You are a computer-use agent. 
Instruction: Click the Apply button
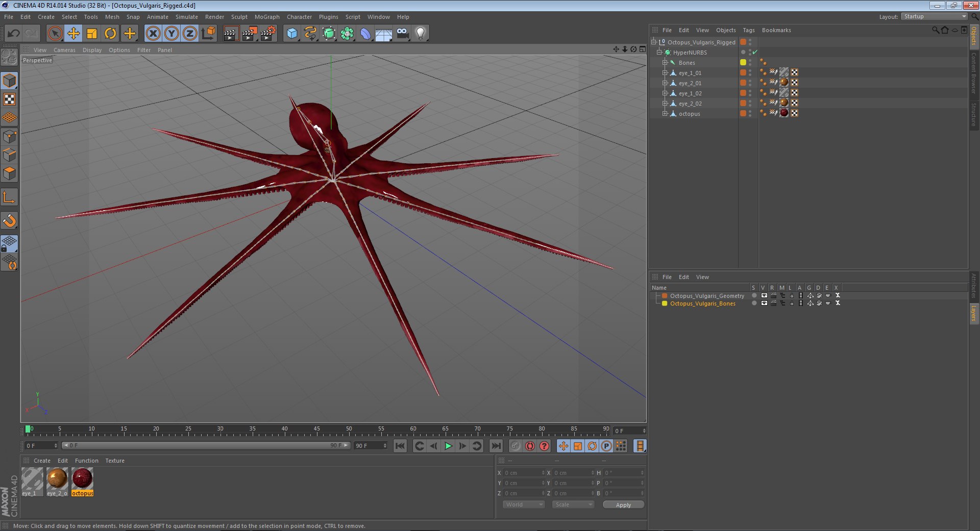(623, 504)
